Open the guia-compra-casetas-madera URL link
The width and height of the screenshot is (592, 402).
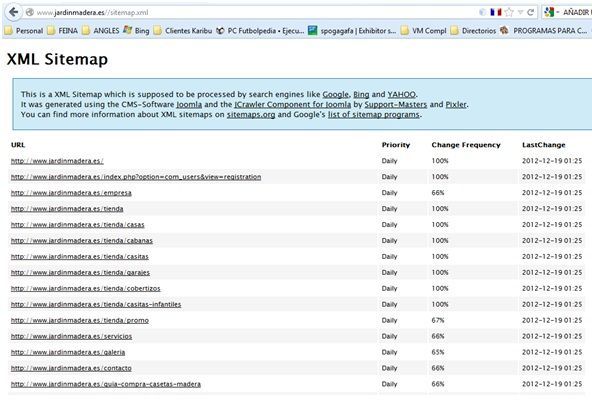(x=106, y=384)
